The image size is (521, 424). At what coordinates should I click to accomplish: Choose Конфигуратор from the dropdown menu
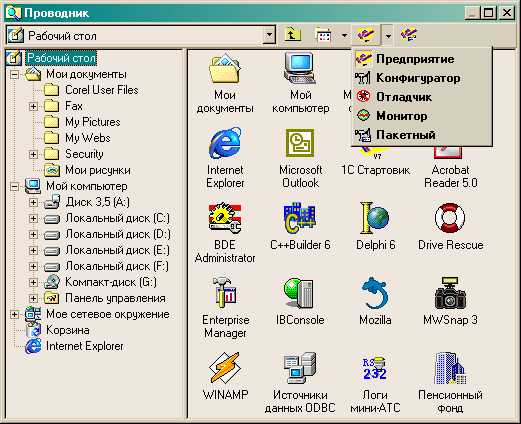pyautogui.click(x=421, y=78)
